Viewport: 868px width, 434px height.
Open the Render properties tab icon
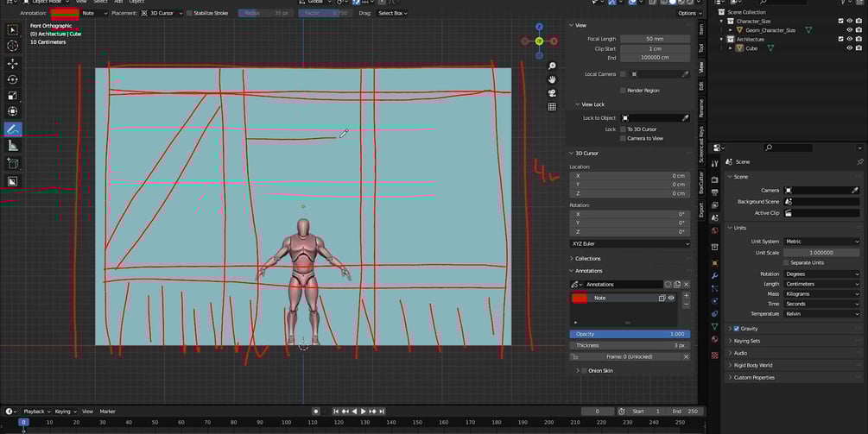click(714, 179)
